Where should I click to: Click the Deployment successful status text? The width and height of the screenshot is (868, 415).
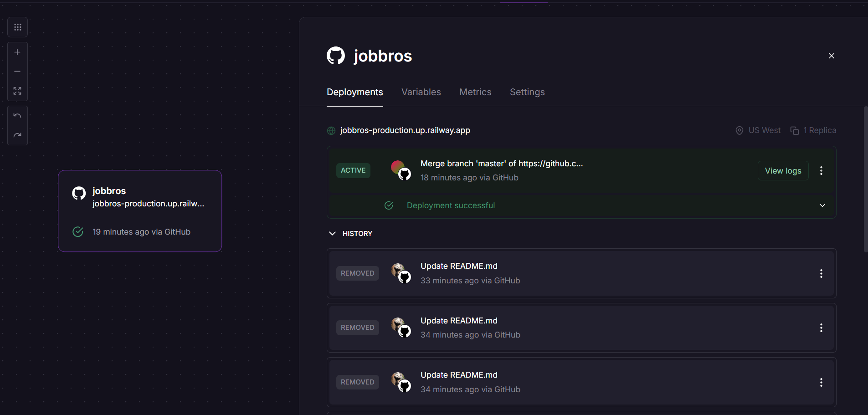coord(451,205)
